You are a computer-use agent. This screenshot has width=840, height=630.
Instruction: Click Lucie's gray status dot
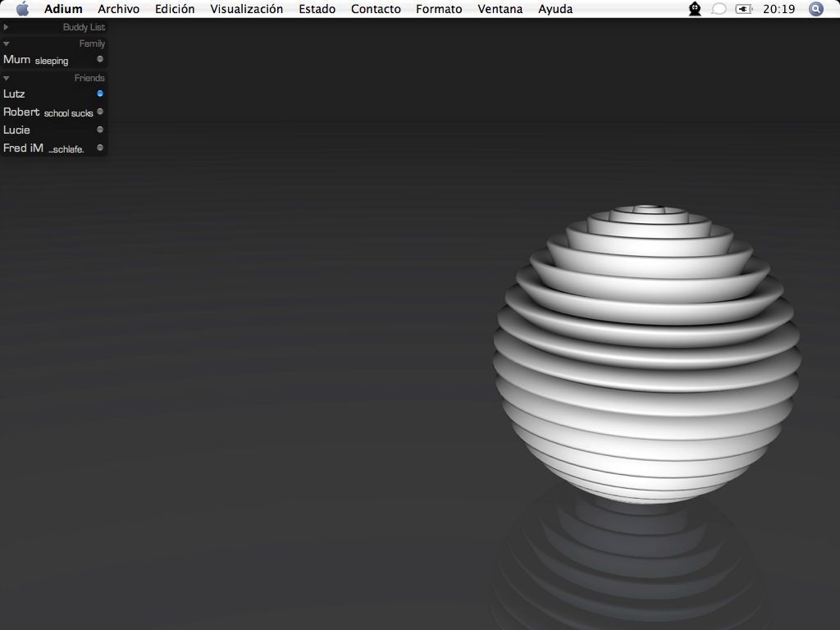(100, 130)
